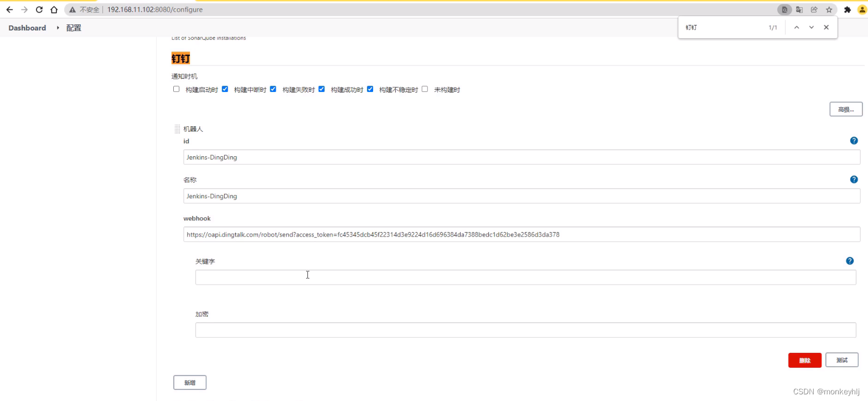This screenshot has width=868, height=401.
Task: Click the webhook field label
Action: point(197,218)
